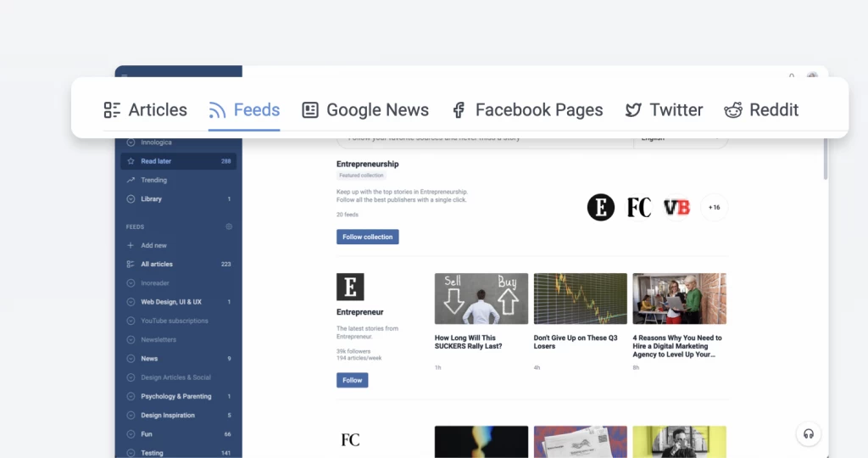Expand the Inoreader folder
The width and height of the screenshot is (868, 458).
point(131,283)
